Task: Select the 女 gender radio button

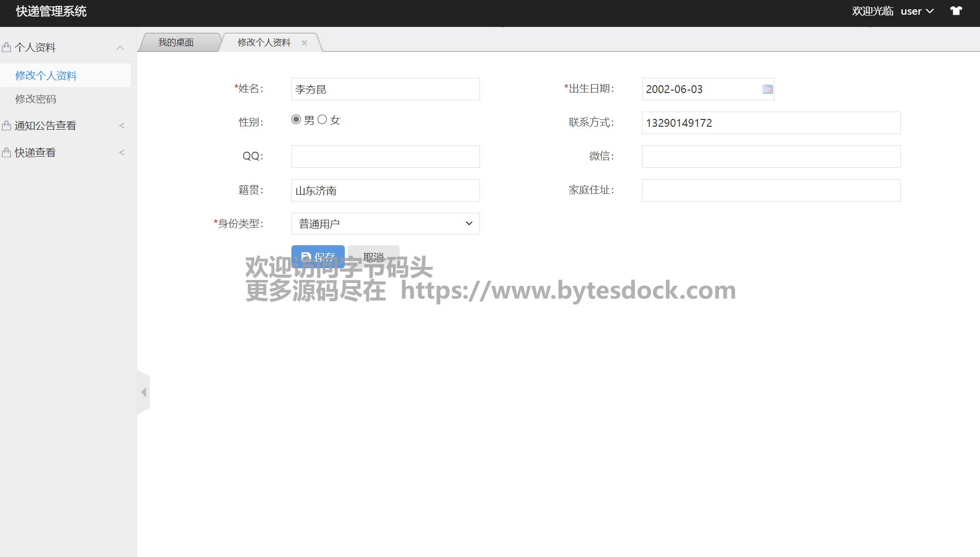Action: pyautogui.click(x=322, y=119)
